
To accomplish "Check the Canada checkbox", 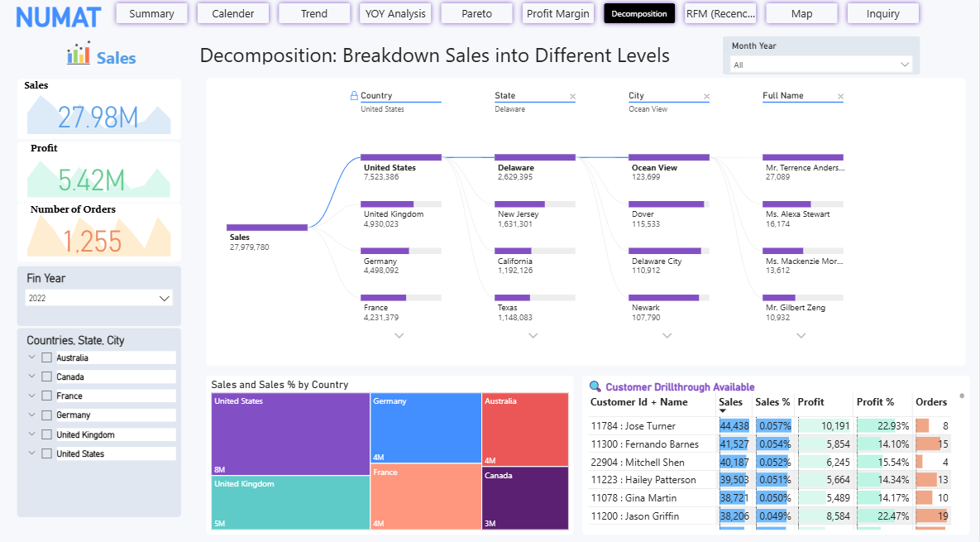I will [x=46, y=377].
